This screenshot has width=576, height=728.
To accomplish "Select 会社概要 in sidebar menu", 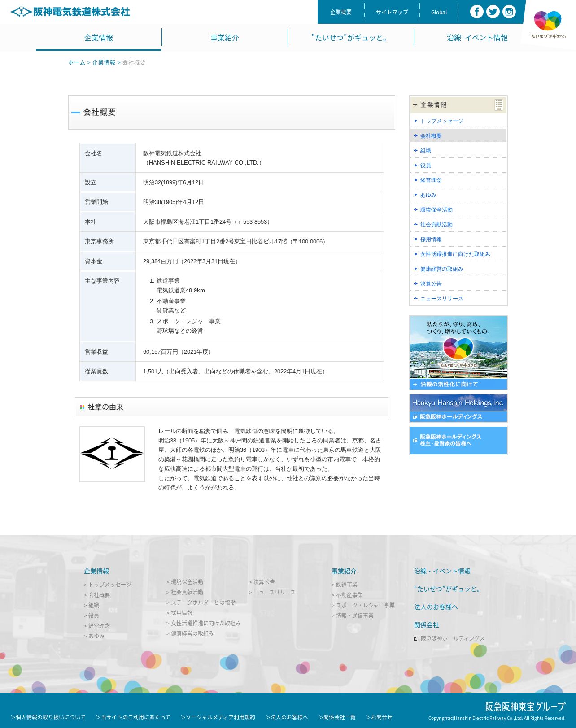I will point(458,136).
